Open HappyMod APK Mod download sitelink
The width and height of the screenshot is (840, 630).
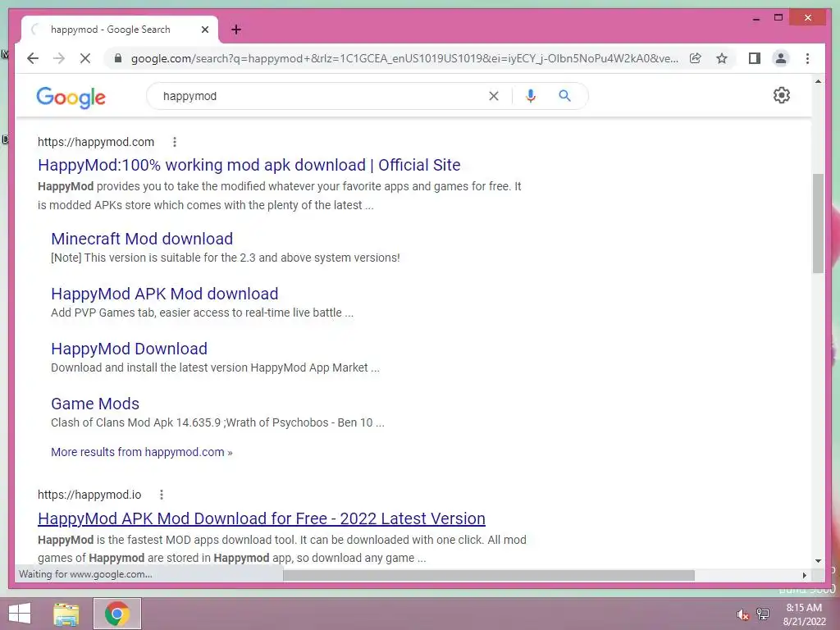pyautogui.click(x=164, y=294)
